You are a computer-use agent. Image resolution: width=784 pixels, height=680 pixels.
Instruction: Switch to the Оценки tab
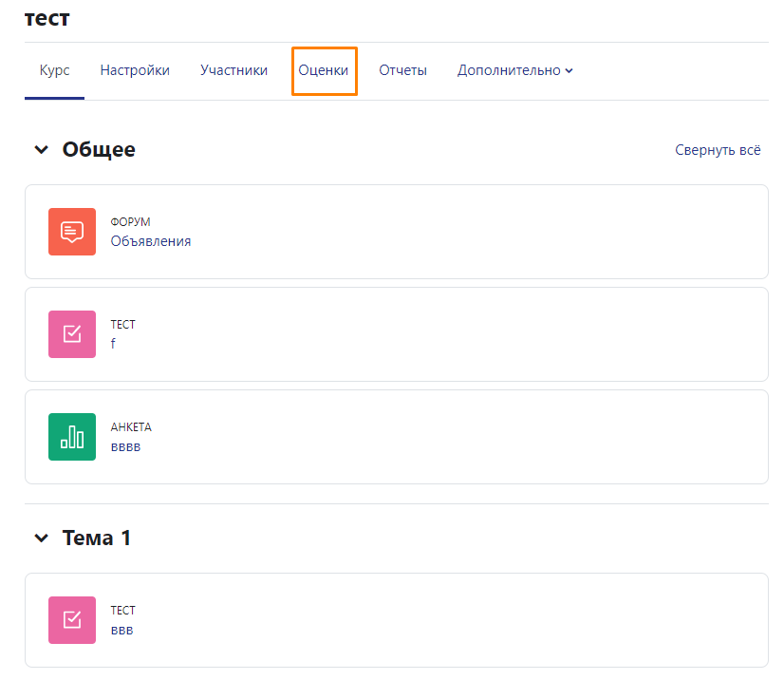(x=324, y=70)
